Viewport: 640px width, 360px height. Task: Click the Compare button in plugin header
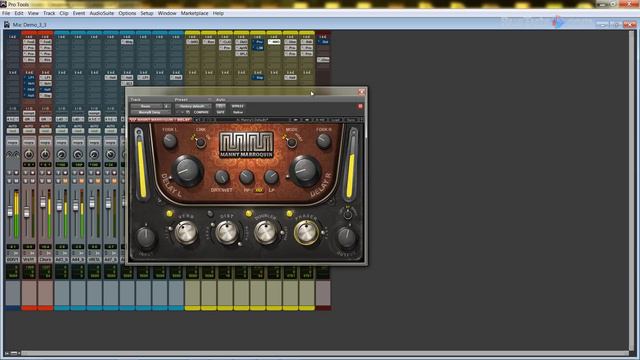[x=201, y=112]
